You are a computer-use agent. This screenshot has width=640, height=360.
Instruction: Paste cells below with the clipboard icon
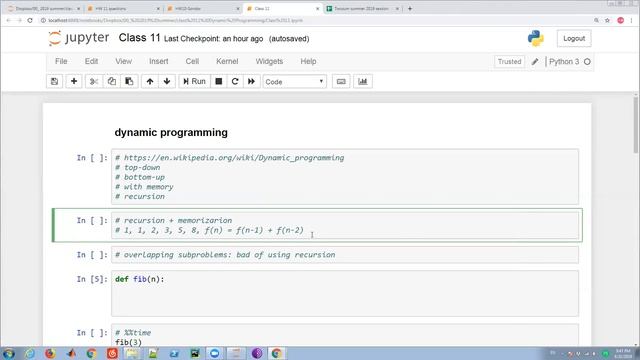pyautogui.click(x=129, y=81)
